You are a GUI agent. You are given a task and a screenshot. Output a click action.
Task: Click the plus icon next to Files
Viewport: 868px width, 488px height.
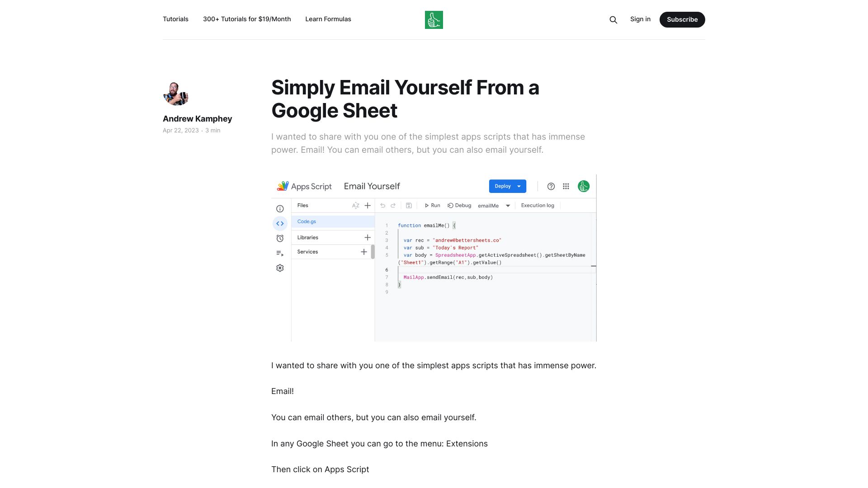(x=368, y=206)
